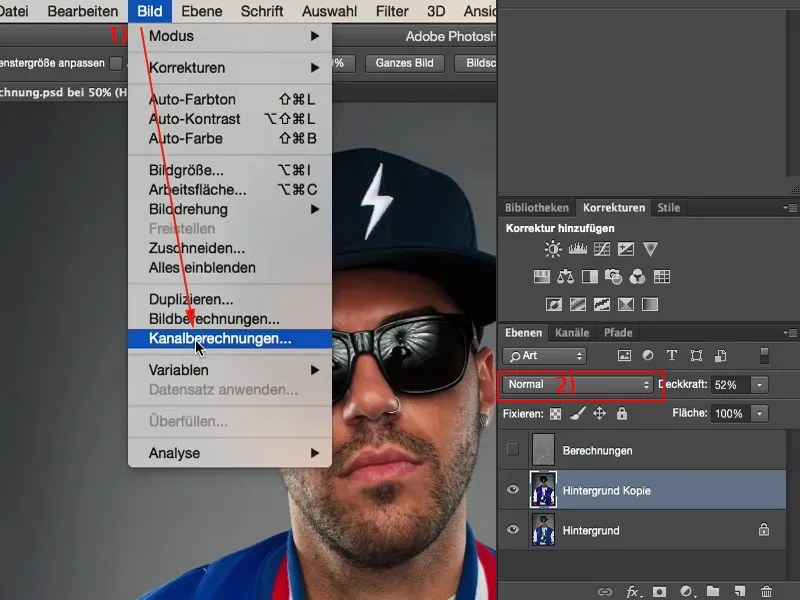Add a Selective Color adjustment
Viewport: 800px width, 600px height.
tap(626, 305)
